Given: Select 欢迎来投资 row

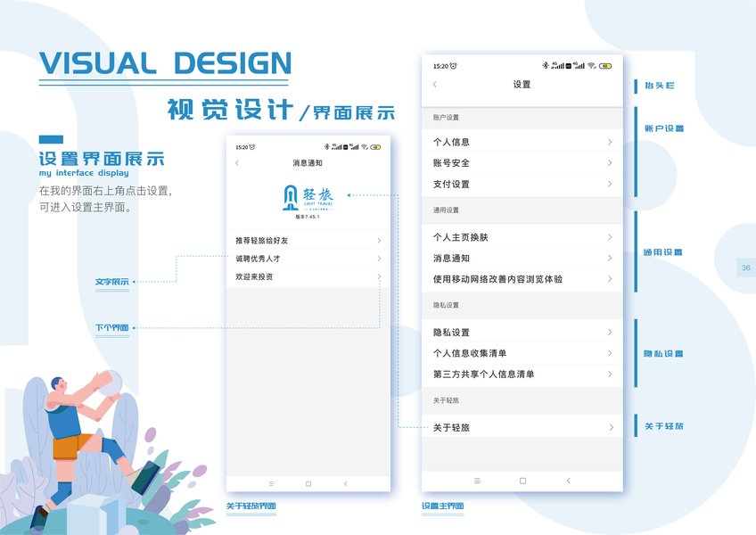Looking at the screenshot, I should [x=308, y=277].
